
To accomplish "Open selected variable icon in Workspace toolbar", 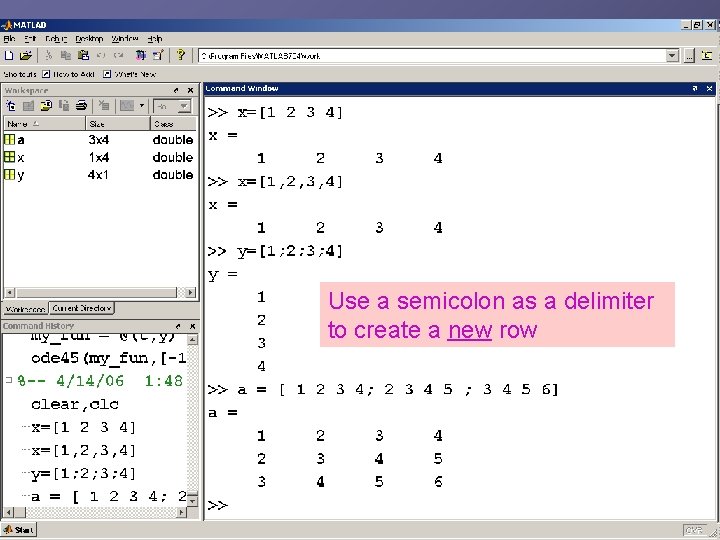I will click(28, 106).
